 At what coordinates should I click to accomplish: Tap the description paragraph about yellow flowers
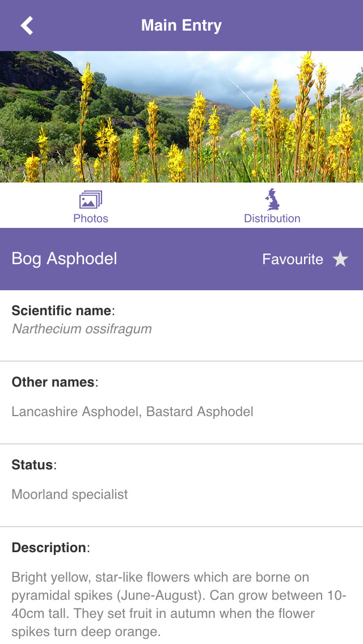click(x=176, y=604)
